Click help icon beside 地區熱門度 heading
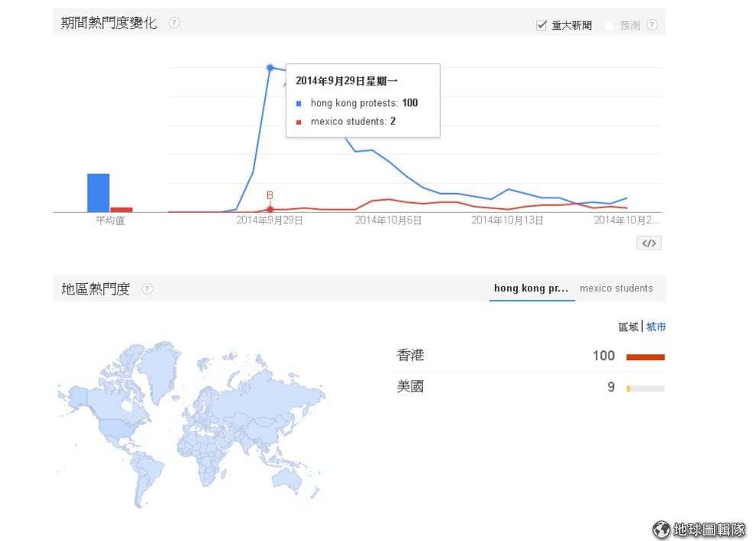The height and width of the screenshot is (541, 756). point(147,289)
